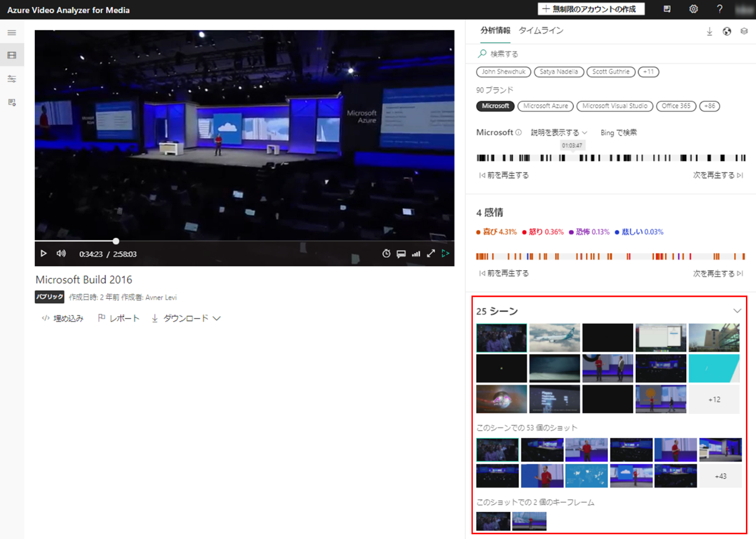Click 前を再生する under the Microsoft timeline

(504, 175)
